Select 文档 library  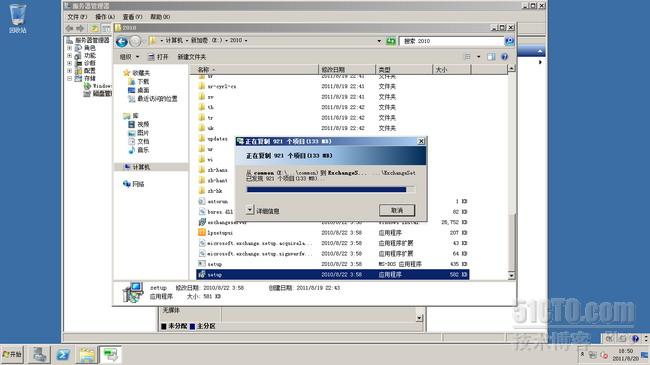tap(138, 141)
